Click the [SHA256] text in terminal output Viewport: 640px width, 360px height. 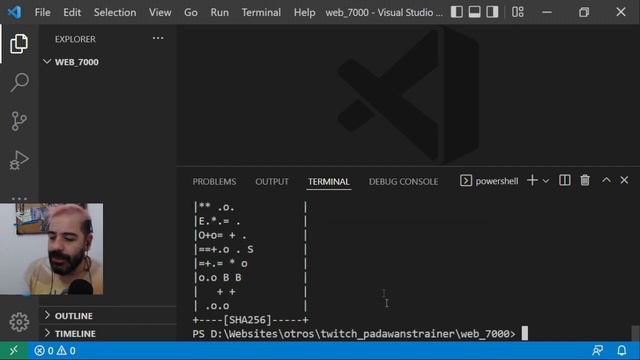[247, 320]
